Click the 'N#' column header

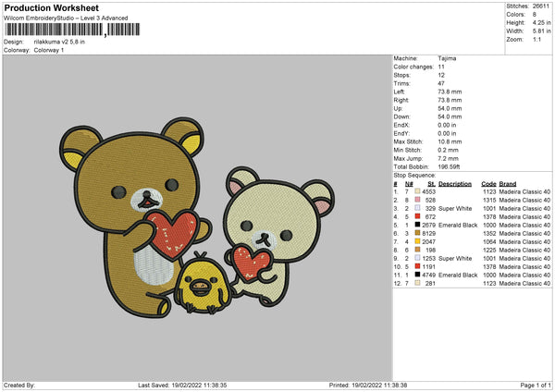tap(409, 184)
